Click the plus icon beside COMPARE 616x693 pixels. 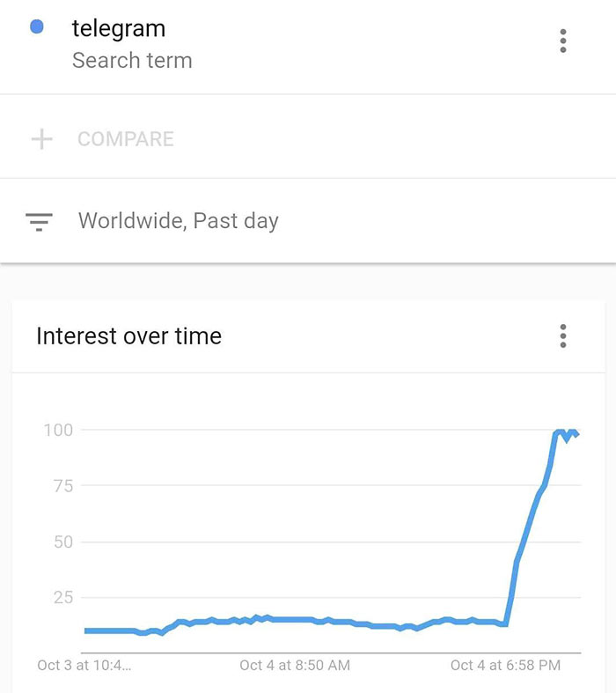pos(41,139)
